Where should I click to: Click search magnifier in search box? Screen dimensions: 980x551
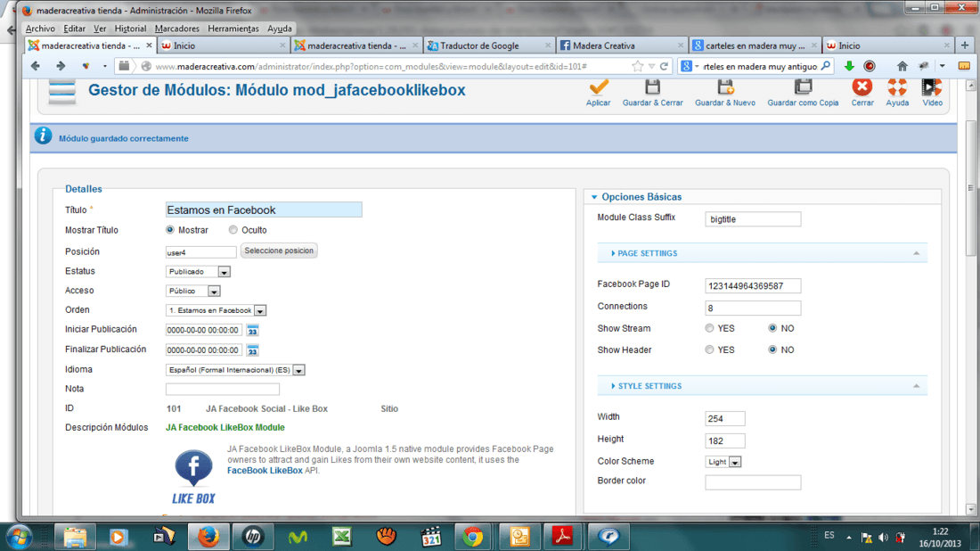click(826, 66)
